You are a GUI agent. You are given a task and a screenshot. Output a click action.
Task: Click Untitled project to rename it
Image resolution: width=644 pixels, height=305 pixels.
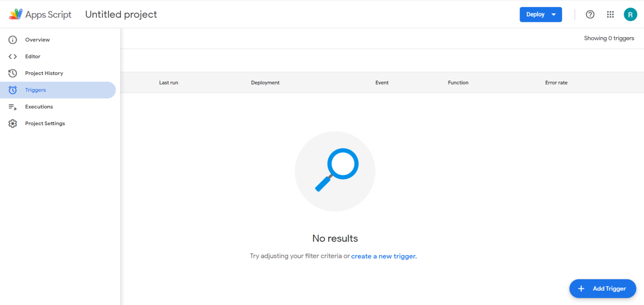point(121,14)
